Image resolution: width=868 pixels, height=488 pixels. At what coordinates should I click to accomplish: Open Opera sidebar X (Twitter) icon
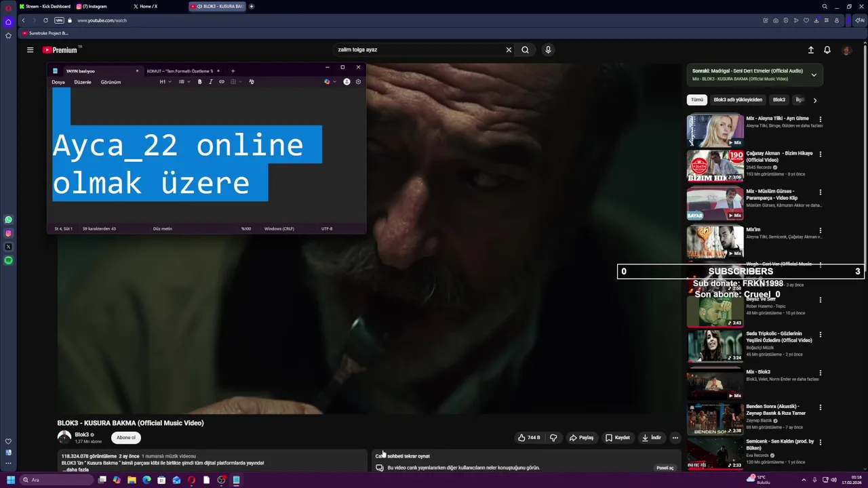(x=8, y=247)
